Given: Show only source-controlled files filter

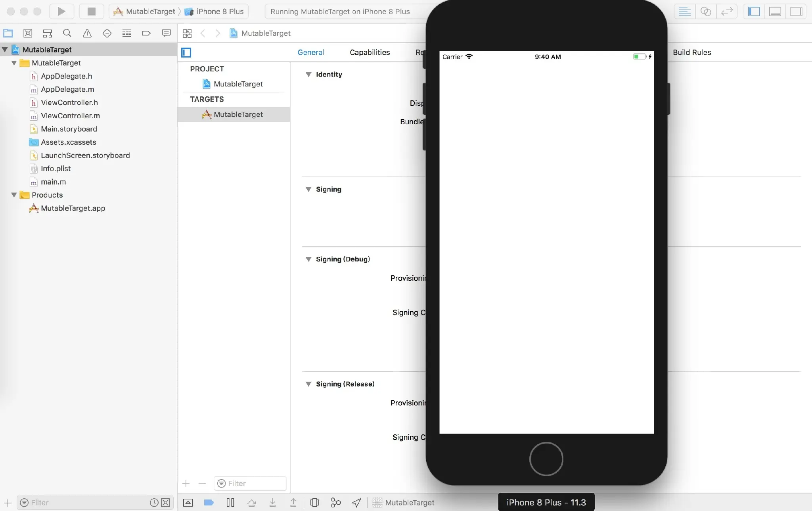Looking at the screenshot, I should pos(166,503).
